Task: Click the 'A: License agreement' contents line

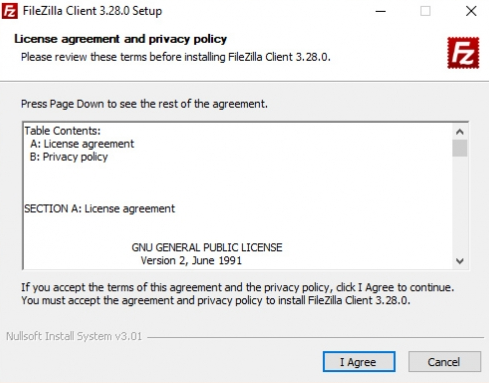Action: click(x=82, y=144)
